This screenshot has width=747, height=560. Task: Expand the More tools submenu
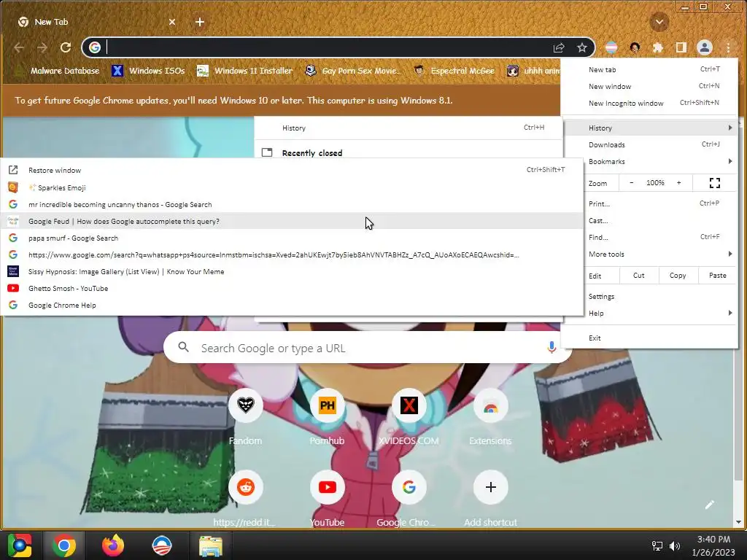(x=660, y=254)
